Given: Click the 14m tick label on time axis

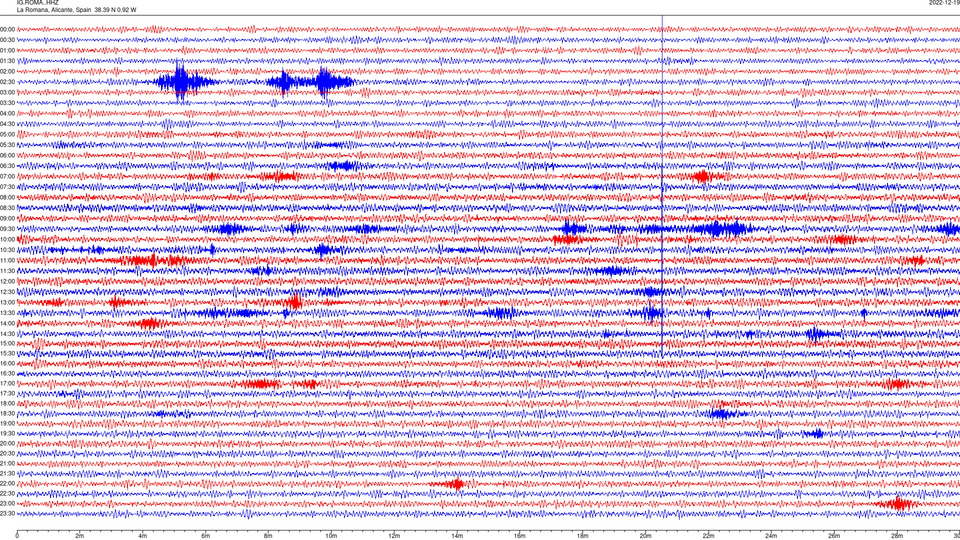Looking at the screenshot, I should point(457,536).
